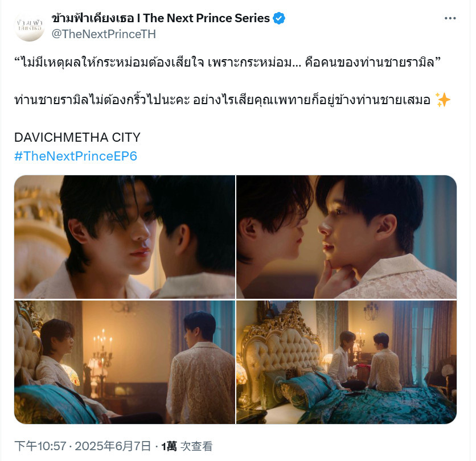Screen dimensions: 476x461
Task: Click the 2025年6月7日 date link
Action: click(113, 446)
